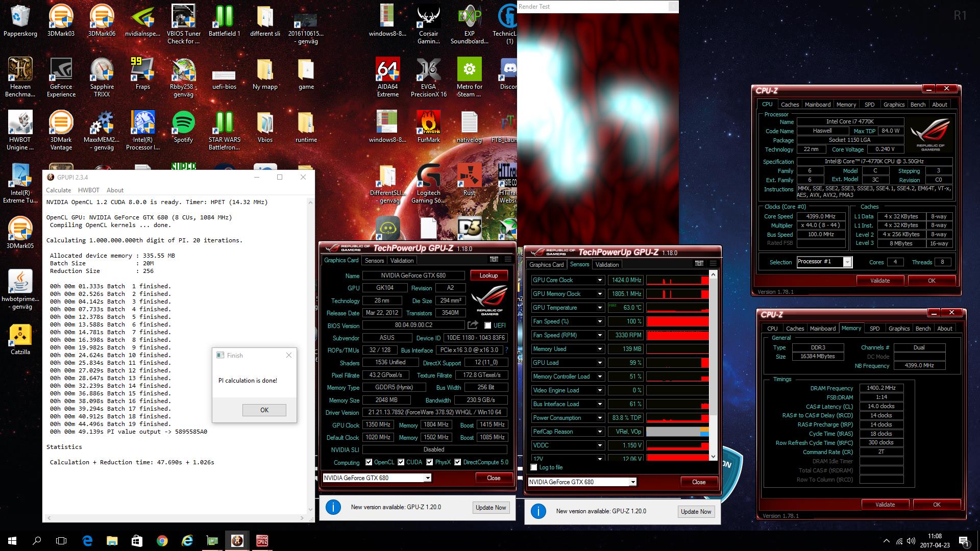Click Update Now in the left GPU-Z notice
Screen dimensions: 980x551
(x=491, y=508)
